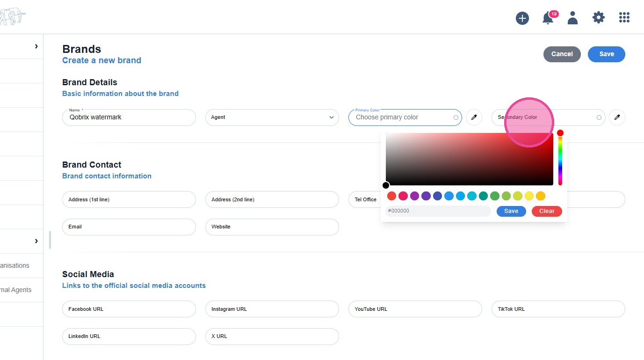
Task: Click the hex code field #000000
Action: pos(438,211)
